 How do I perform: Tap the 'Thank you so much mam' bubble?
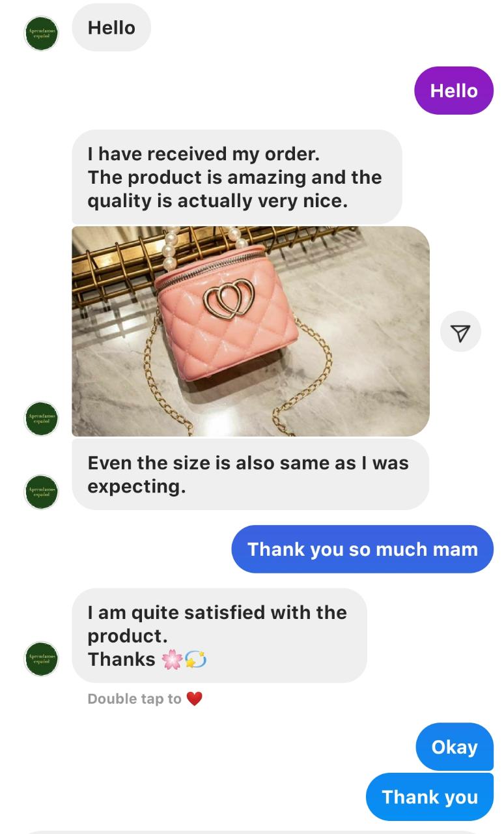(363, 549)
